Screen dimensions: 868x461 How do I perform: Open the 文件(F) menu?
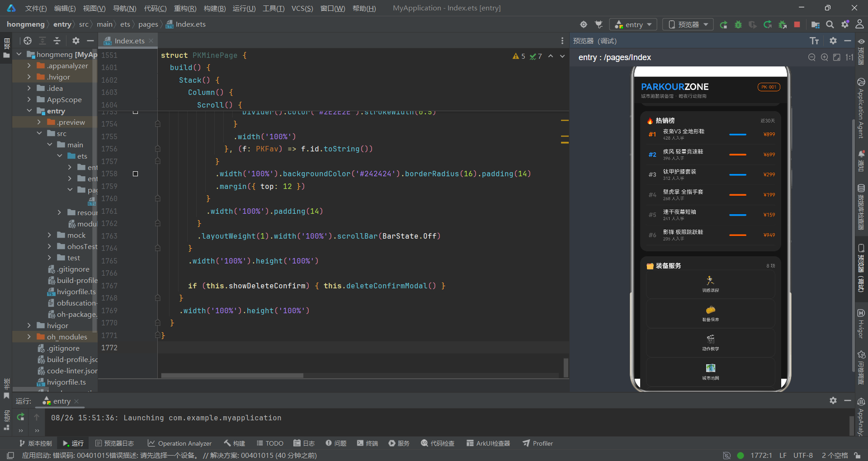pos(36,8)
